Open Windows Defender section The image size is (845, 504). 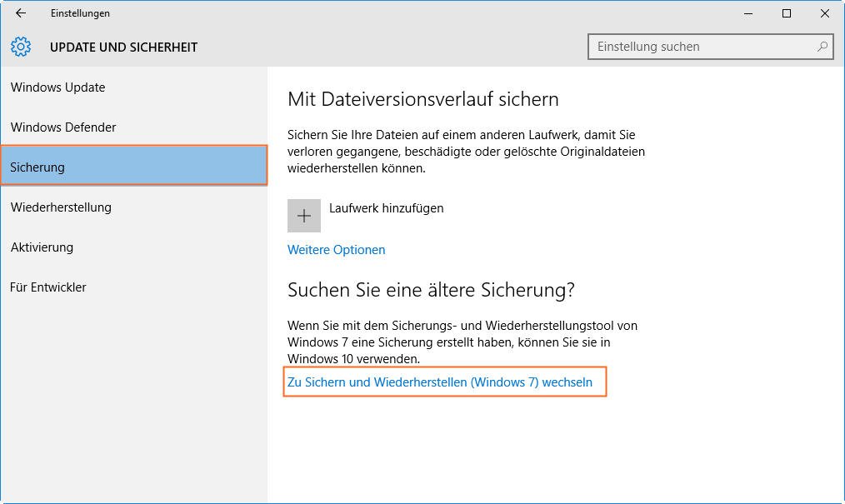[133, 127]
